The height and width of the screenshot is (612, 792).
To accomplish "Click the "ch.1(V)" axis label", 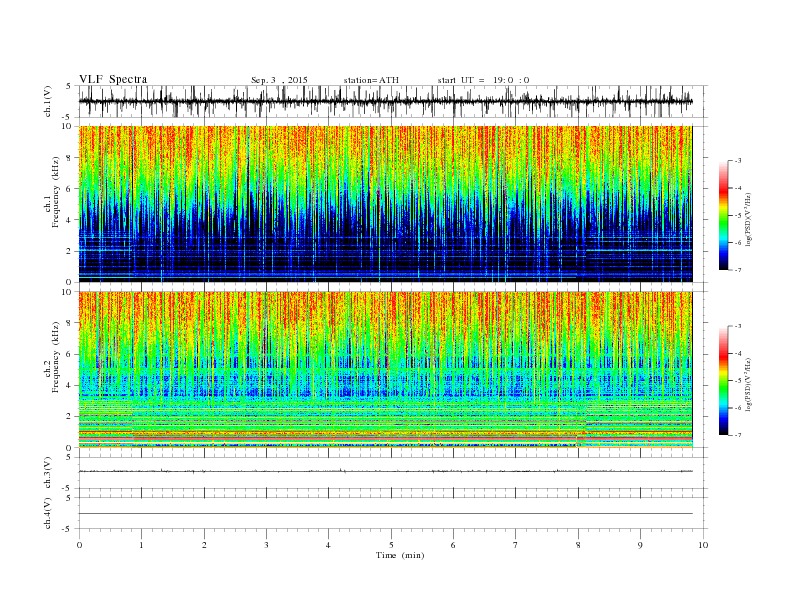I will (48, 101).
